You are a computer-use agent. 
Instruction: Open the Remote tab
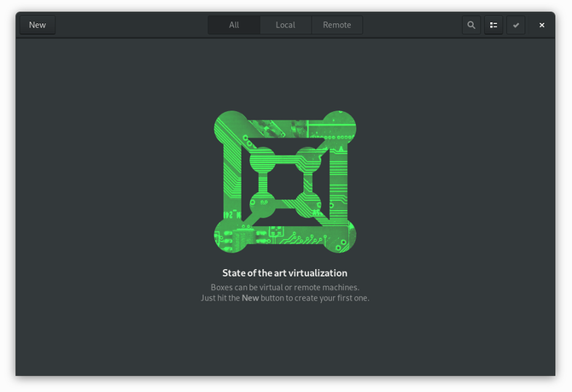coord(336,25)
